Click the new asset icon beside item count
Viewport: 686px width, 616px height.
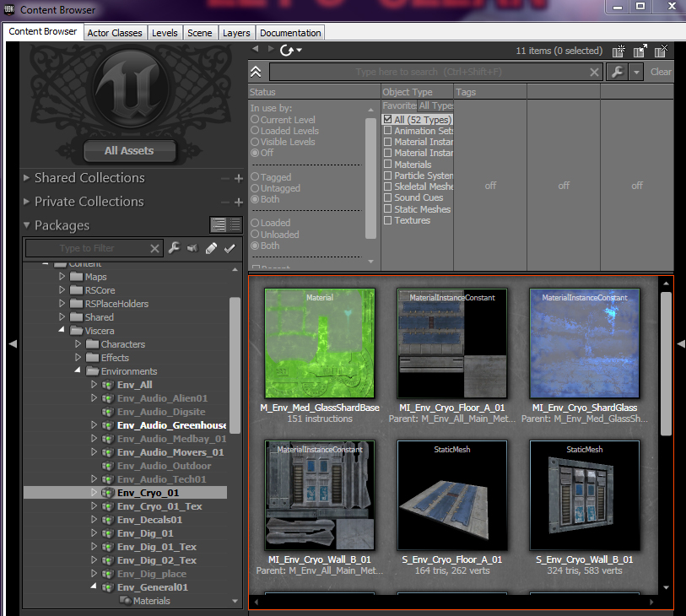pyautogui.click(x=618, y=51)
